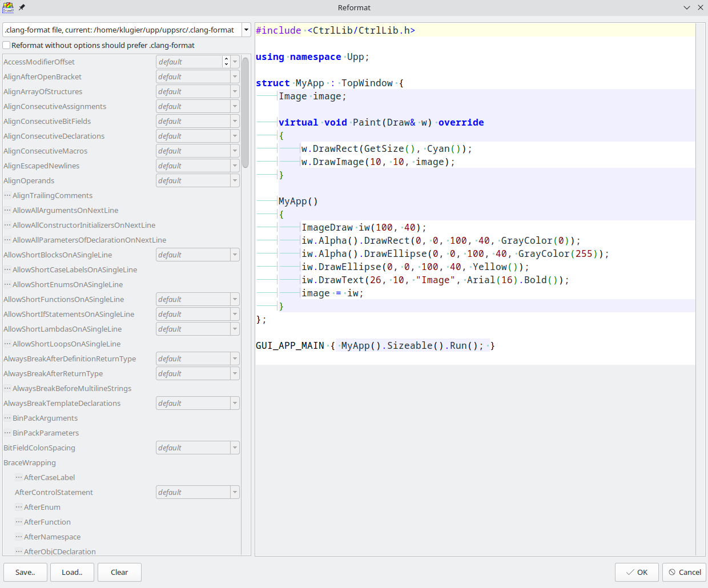The width and height of the screenshot is (708, 588).
Task: Click the Save.. button
Action: tap(25, 572)
